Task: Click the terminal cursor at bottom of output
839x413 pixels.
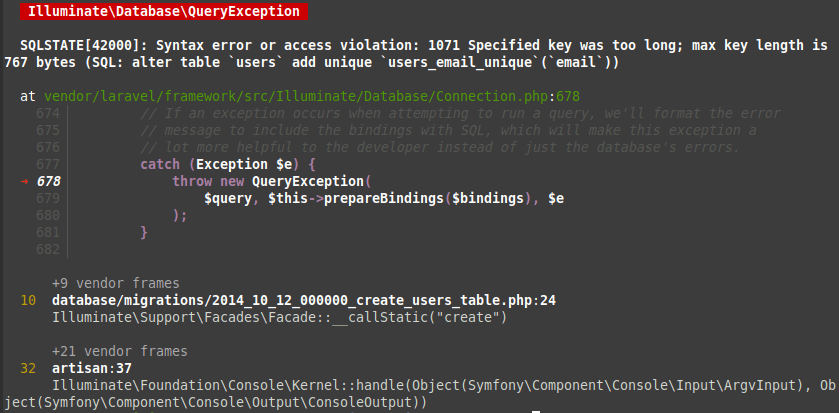Action: (x=536, y=411)
